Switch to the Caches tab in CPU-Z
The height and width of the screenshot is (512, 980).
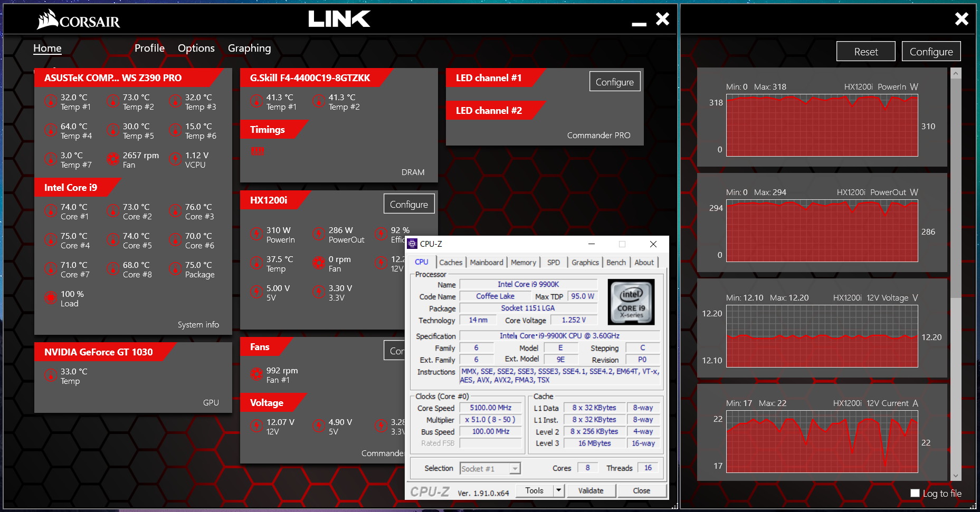pyautogui.click(x=451, y=262)
